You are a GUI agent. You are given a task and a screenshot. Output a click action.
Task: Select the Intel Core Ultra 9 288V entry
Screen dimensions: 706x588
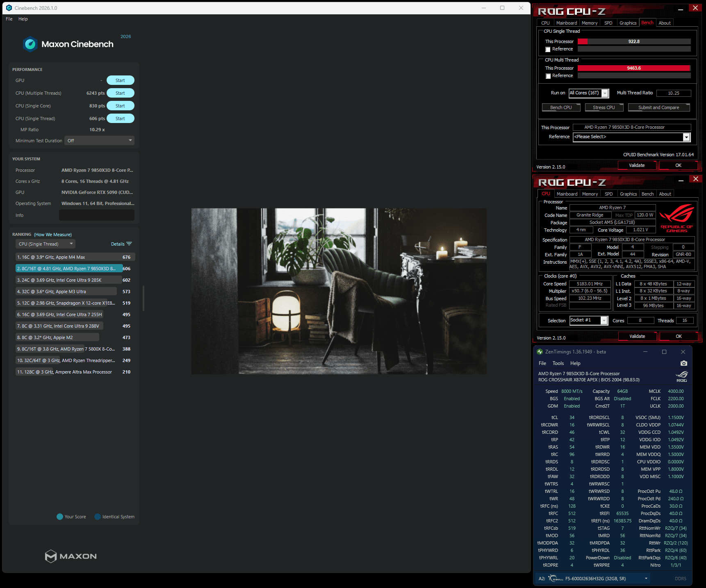pos(75,326)
